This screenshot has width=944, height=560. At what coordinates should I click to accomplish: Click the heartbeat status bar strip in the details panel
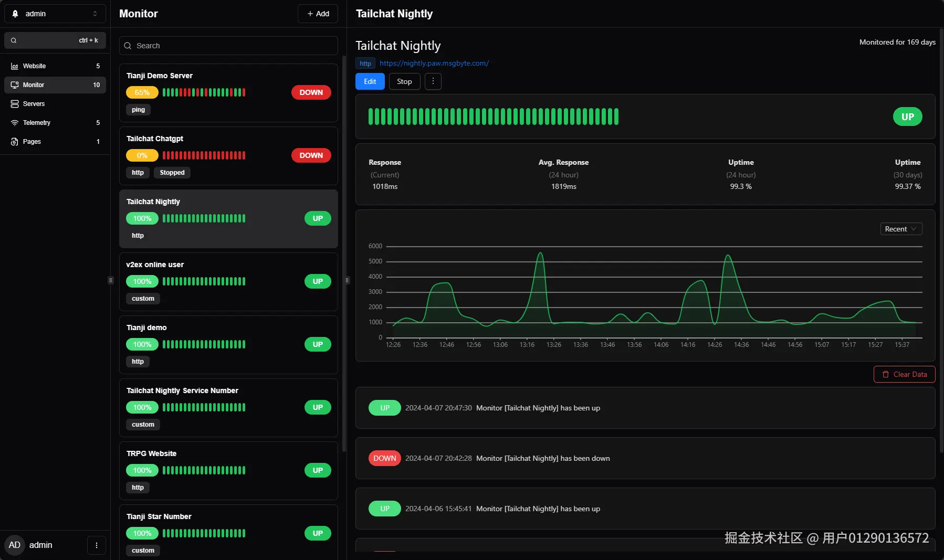point(494,117)
